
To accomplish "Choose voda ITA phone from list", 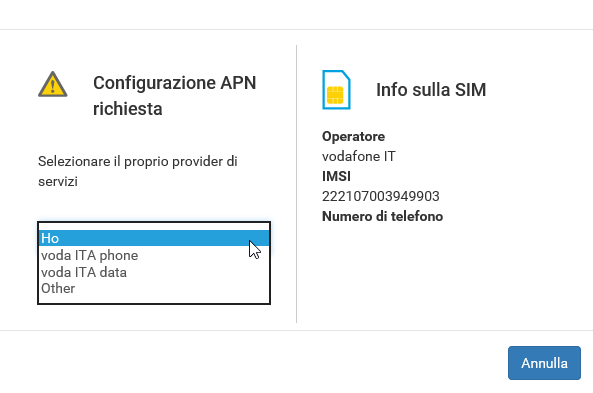I will pos(154,255).
